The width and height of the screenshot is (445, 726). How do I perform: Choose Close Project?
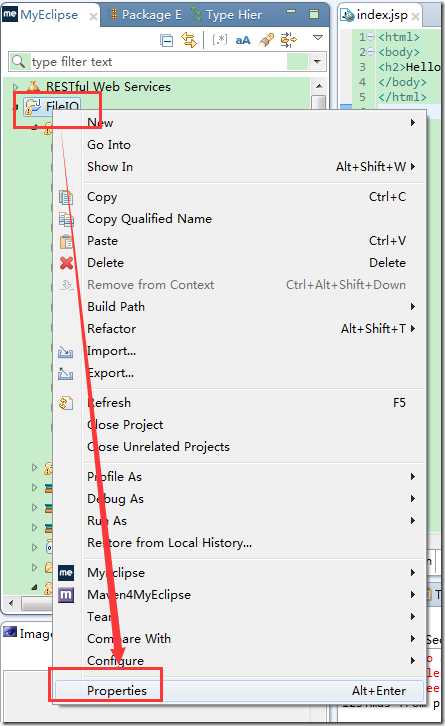[x=239, y=425]
